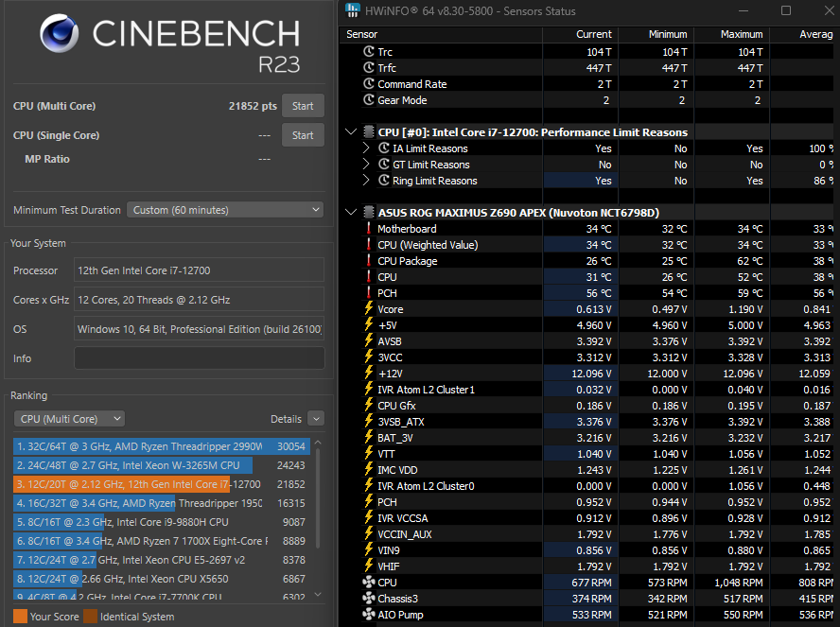Viewport: 840px width, 627px height.
Task: Click the chip icon of CPU Performance Limit Reasons
Action: point(369,131)
